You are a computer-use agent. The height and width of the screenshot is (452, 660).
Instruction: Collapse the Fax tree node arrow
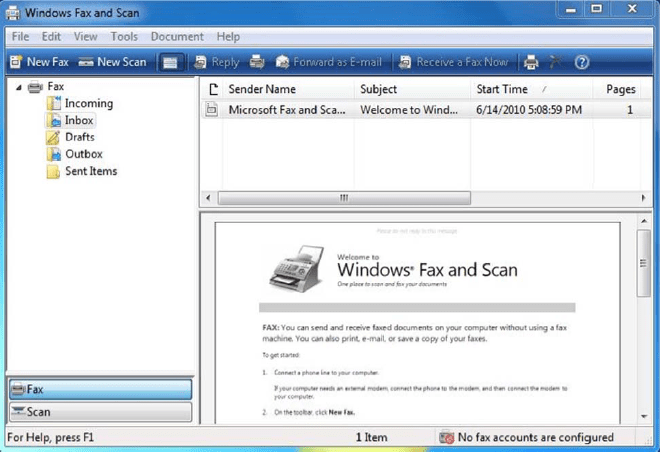point(19,87)
